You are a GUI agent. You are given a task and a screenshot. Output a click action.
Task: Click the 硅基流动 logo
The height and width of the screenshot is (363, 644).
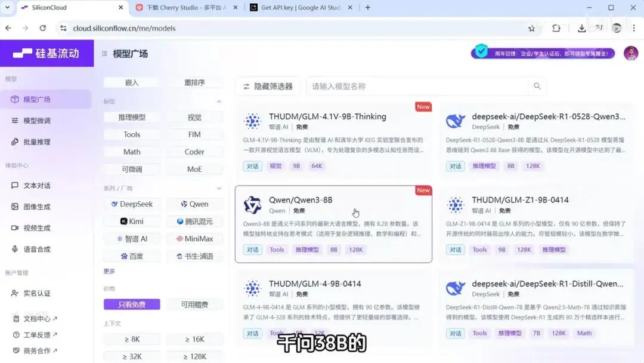[x=47, y=54]
